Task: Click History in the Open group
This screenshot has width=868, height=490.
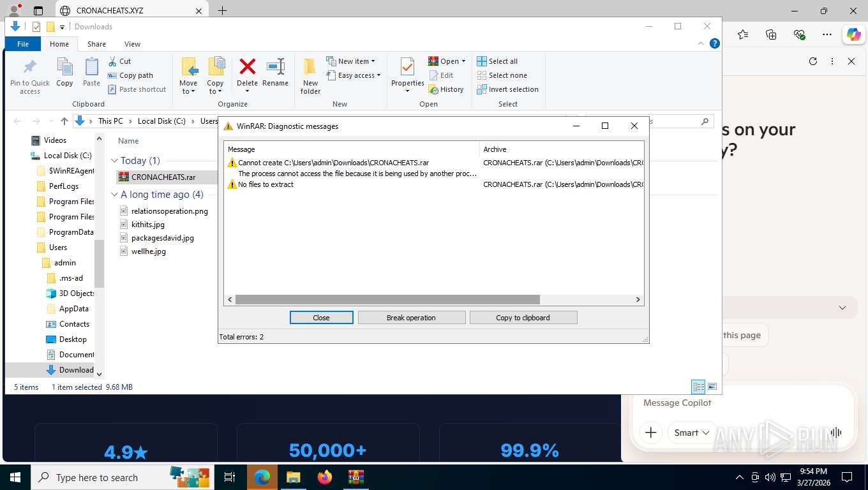Action: 446,89
